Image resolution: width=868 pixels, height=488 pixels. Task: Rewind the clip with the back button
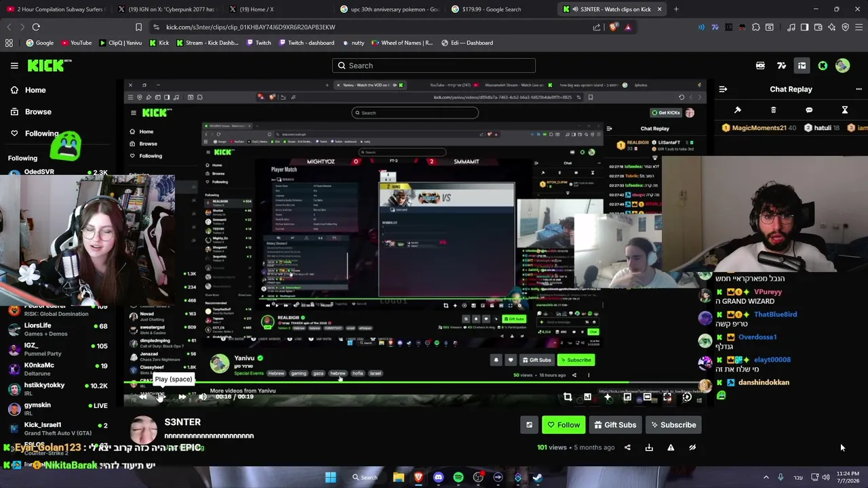coord(142,397)
